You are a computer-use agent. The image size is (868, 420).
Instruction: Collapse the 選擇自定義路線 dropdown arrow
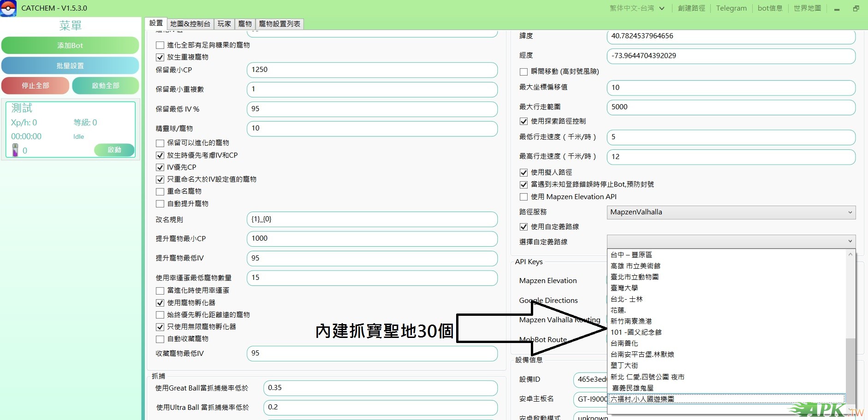click(x=850, y=242)
